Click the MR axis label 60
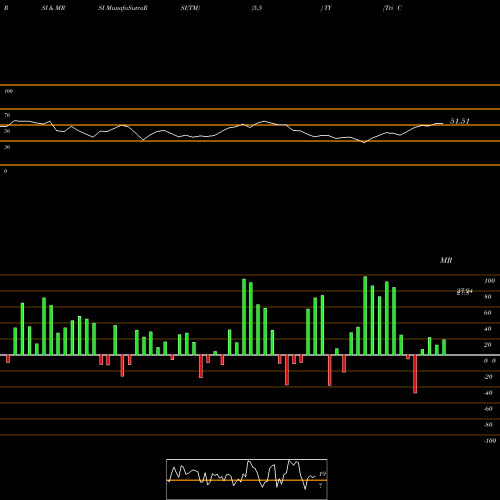Screen dimensions: 500x500 point(488,313)
